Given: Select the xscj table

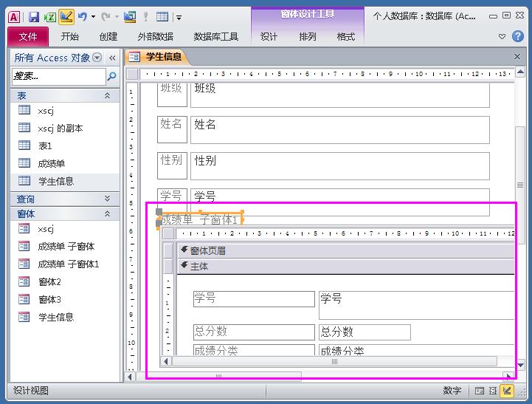Looking at the screenshot, I should [x=65, y=111].
